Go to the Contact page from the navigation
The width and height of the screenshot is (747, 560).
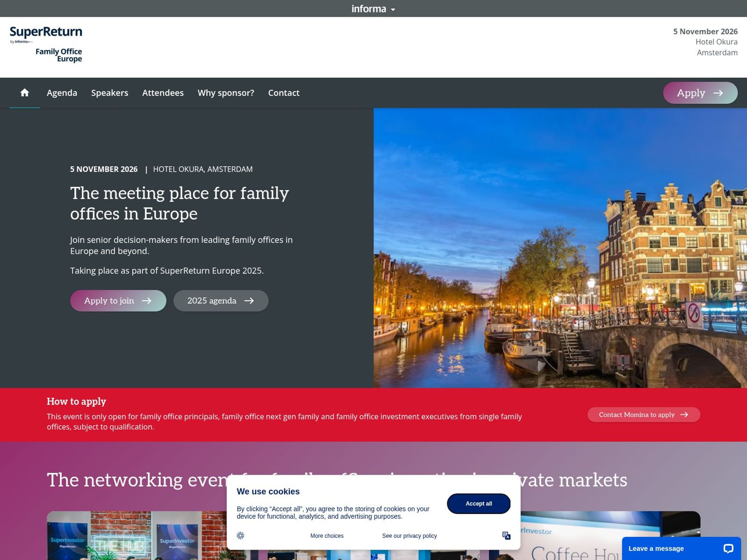[284, 93]
